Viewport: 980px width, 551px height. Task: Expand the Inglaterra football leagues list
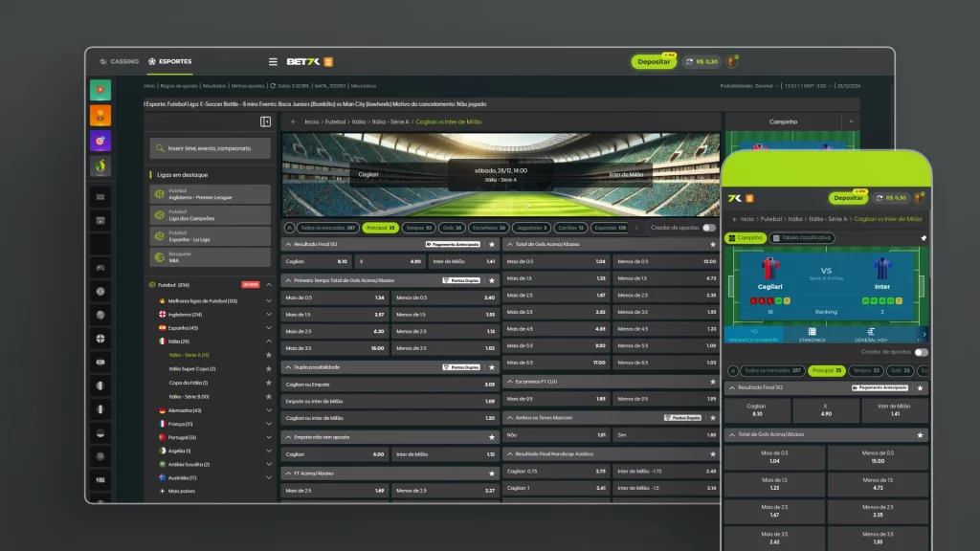coord(269,314)
